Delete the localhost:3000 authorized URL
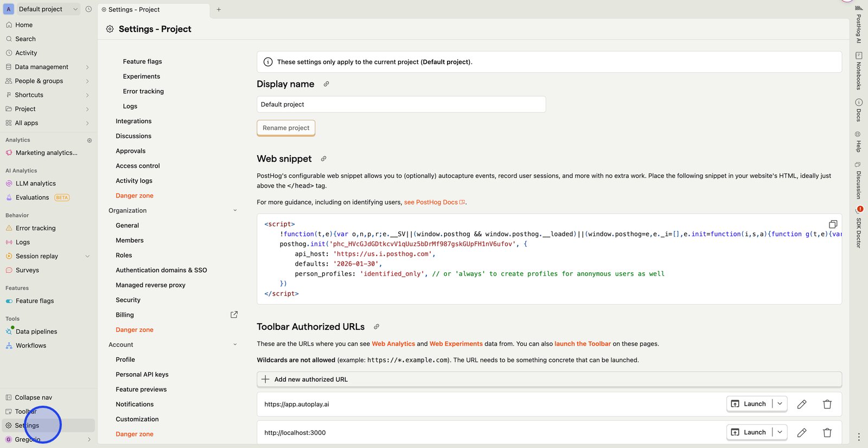The height and width of the screenshot is (448, 868). [827, 433]
